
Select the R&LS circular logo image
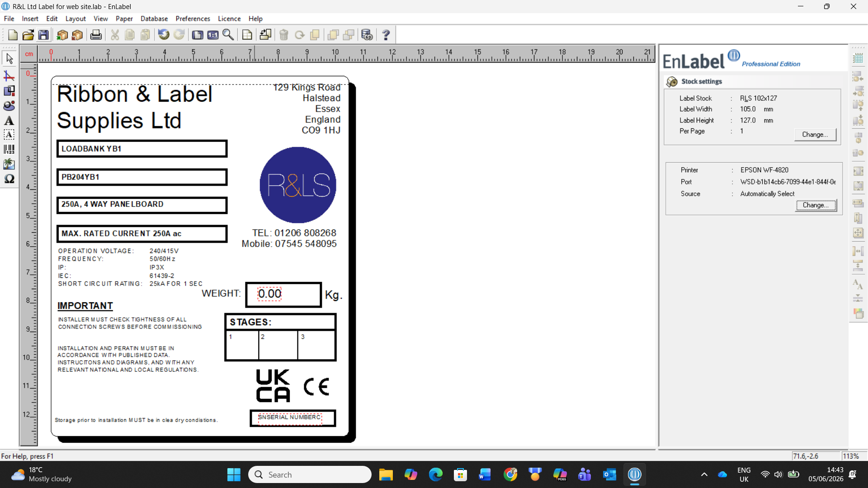(x=298, y=185)
